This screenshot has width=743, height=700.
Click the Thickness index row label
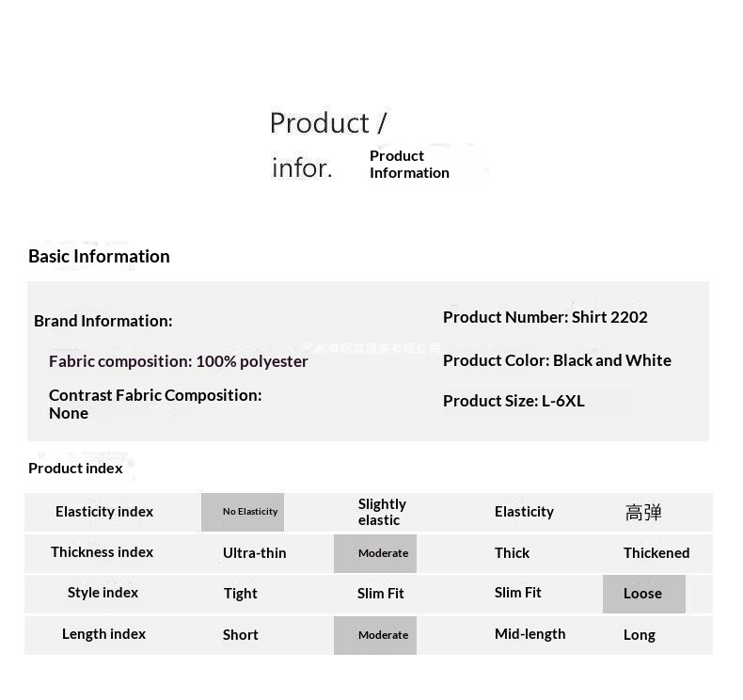[102, 552]
